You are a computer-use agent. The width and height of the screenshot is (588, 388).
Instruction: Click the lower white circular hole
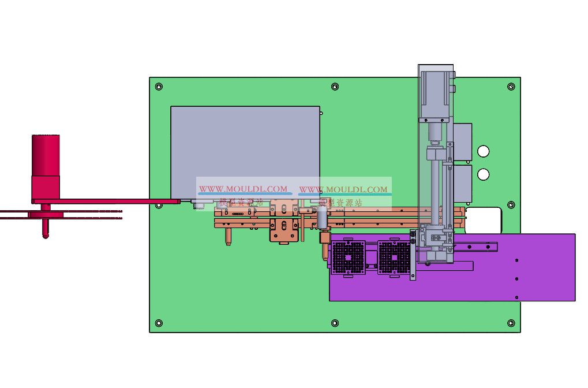pyautogui.click(x=484, y=174)
